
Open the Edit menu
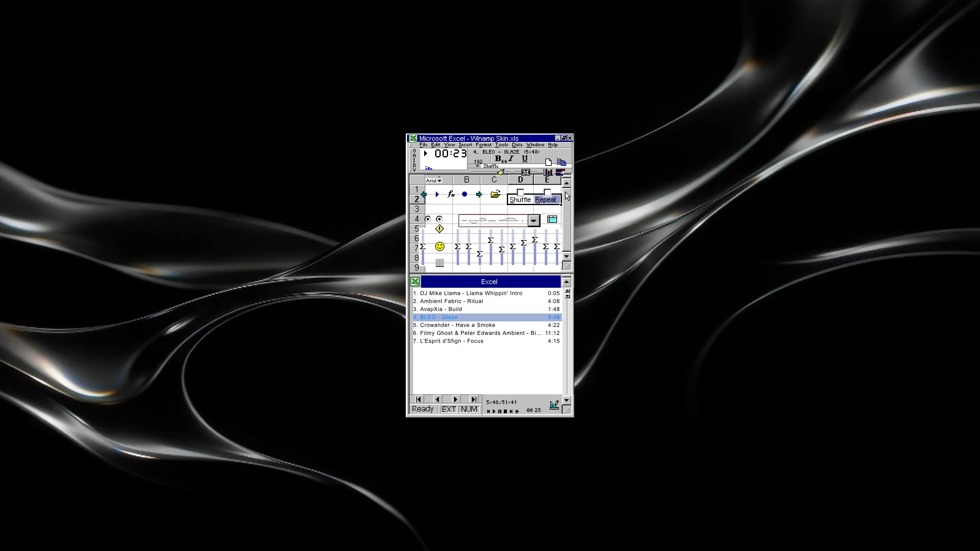tap(435, 145)
